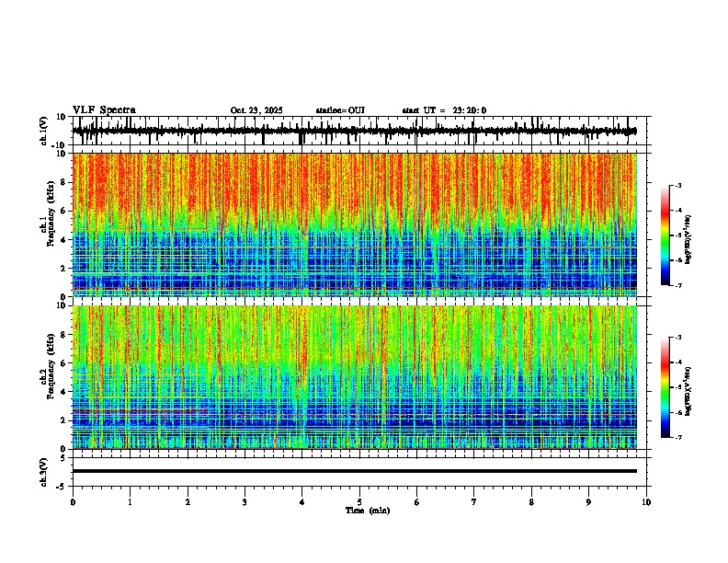Click the time axis tick label "0"

73,502
